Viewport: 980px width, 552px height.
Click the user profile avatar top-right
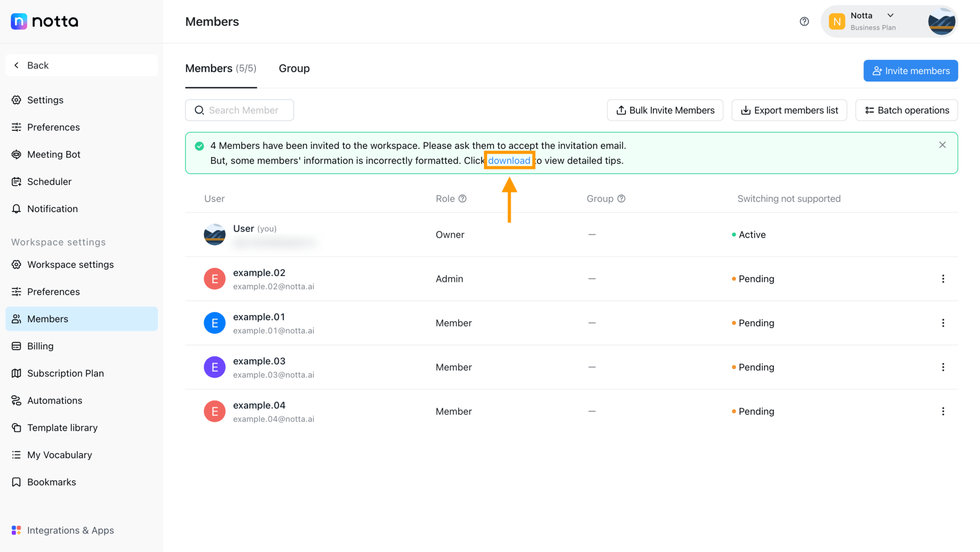coord(941,21)
